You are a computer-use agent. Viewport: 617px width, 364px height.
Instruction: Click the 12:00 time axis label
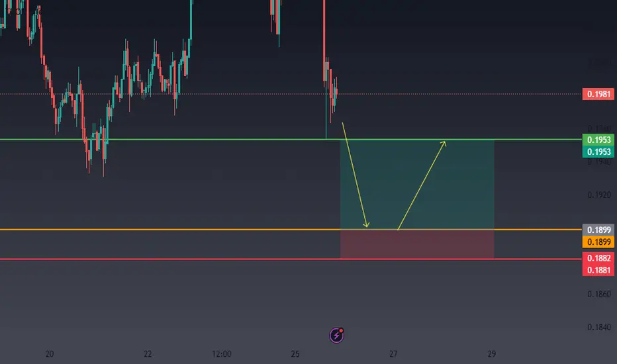[x=222, y=354]
